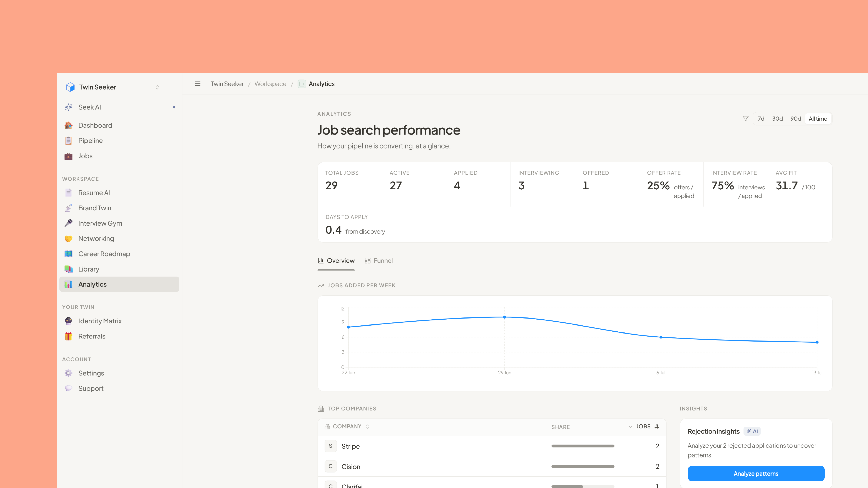
Task: Click the Jobs briefcase icon
Action: 68,156
